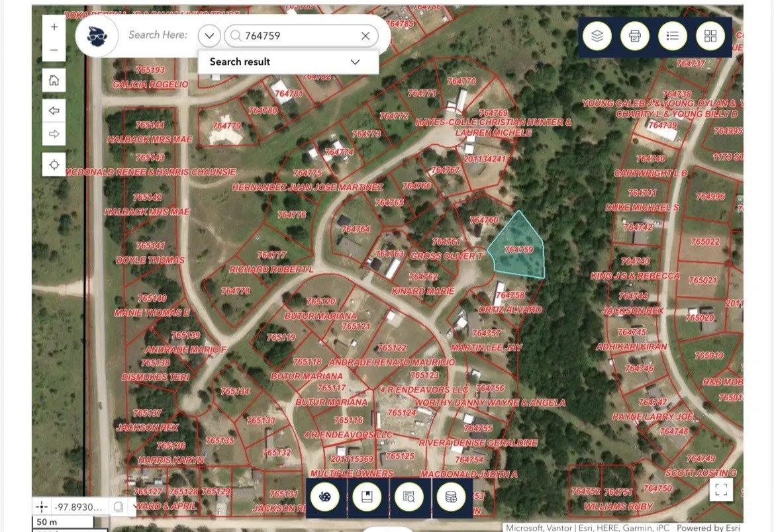Click parcel label 764770

pyautogui.click(x=461, y=81)
